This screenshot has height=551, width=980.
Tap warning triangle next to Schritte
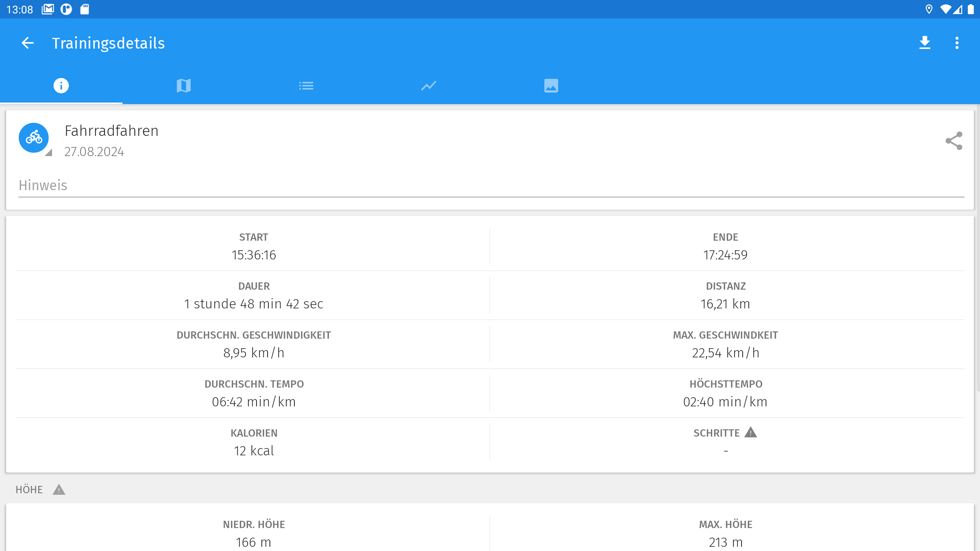click(x=751, y=433)
